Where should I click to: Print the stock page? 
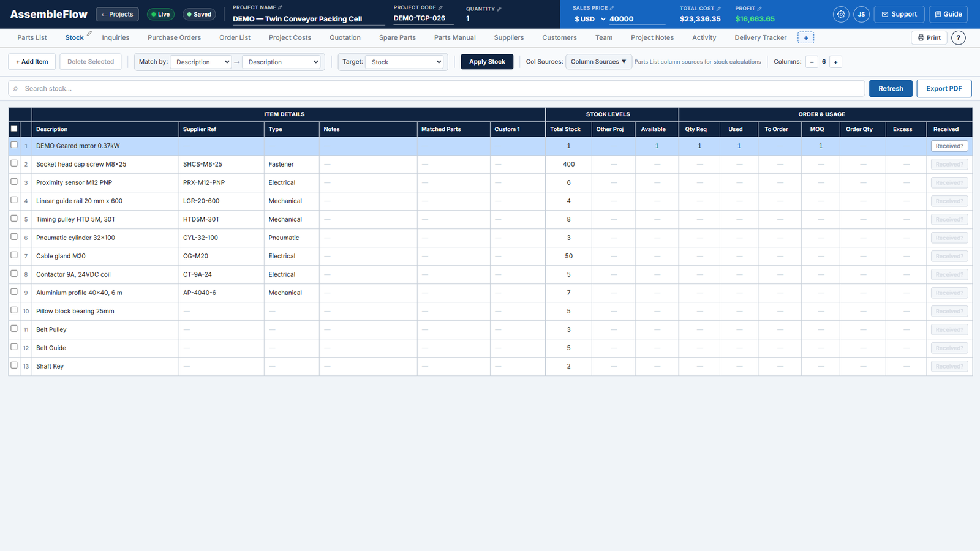pyautogui.click(x=929, y=38)
